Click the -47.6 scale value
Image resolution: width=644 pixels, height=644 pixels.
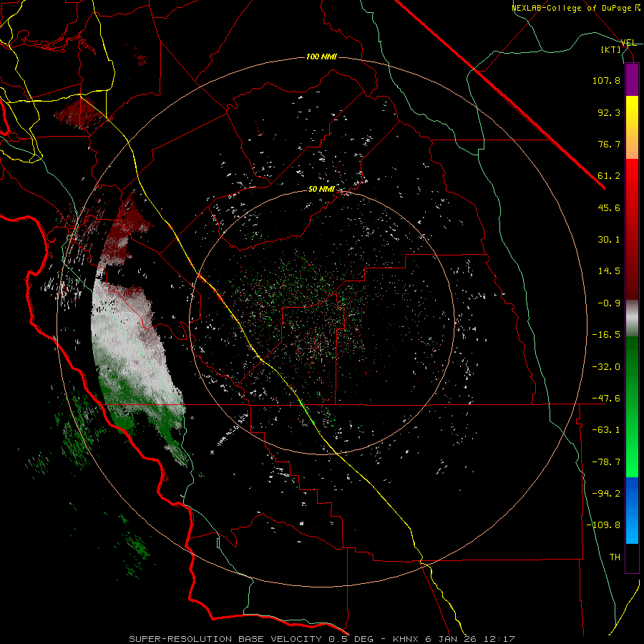tap(606, 399)
